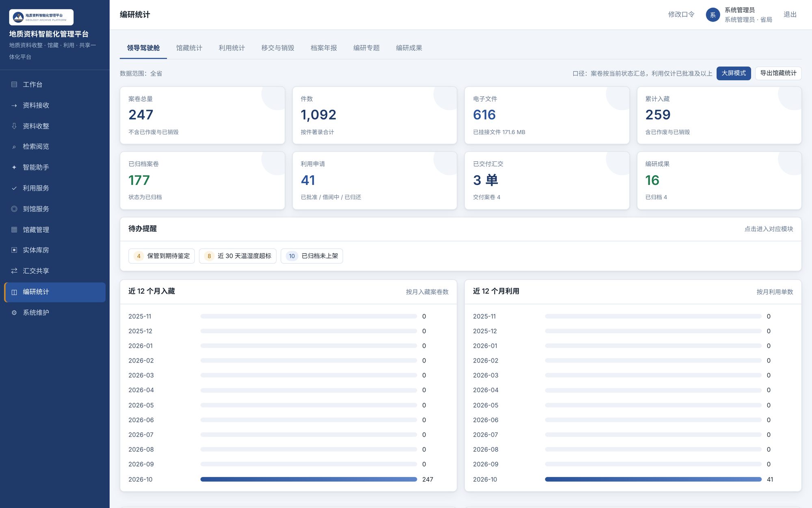Viewport: 812px width, 508px height.
Task: Click the 资料接收 arrow icon
Action: (14, 105)
